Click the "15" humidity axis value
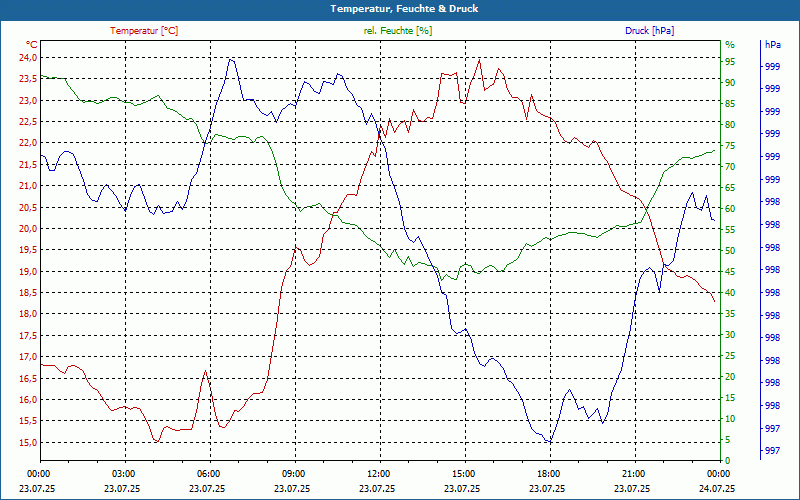This screenshot has height=500, width=800. [730, 397]
